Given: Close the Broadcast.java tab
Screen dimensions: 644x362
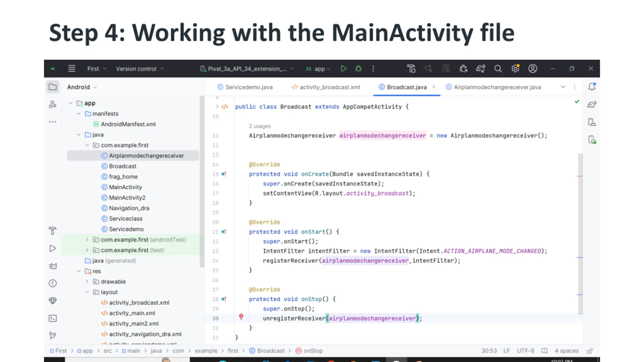Looking at the screenshot, I should pos(434,87).
